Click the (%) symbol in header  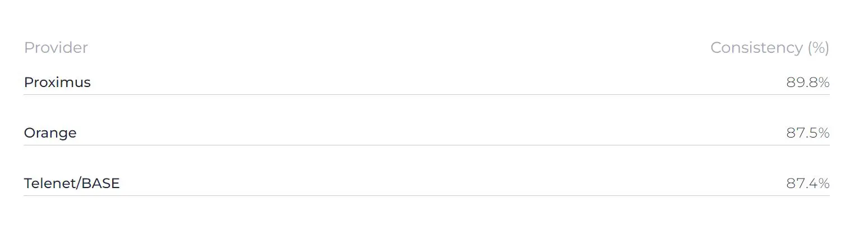coord(818,48)
